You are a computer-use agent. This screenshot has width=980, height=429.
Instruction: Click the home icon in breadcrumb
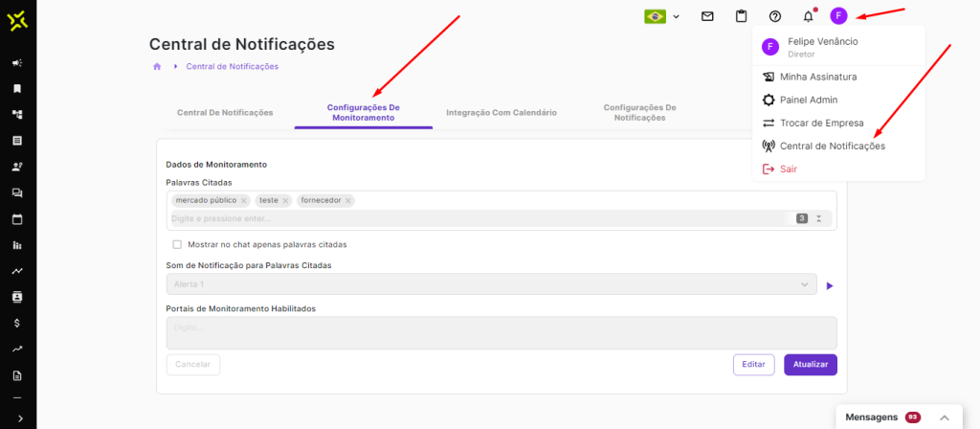(157, 66)
